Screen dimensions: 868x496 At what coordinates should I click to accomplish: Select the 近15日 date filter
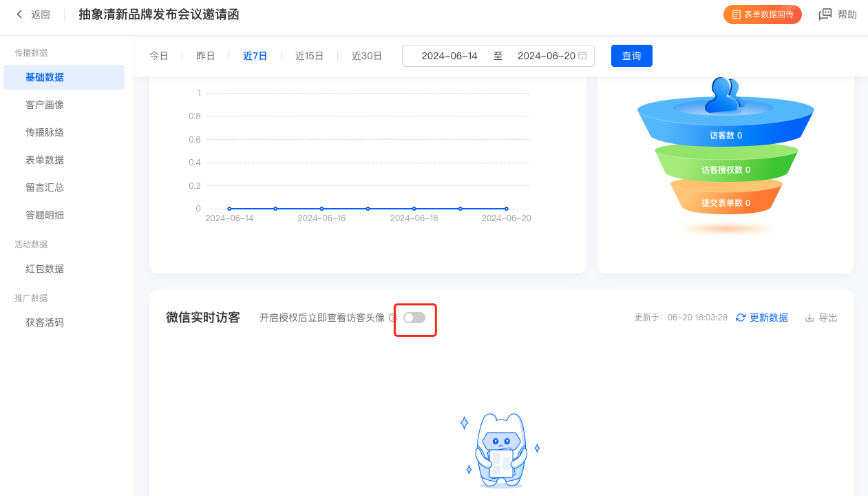tap(310, 56)
